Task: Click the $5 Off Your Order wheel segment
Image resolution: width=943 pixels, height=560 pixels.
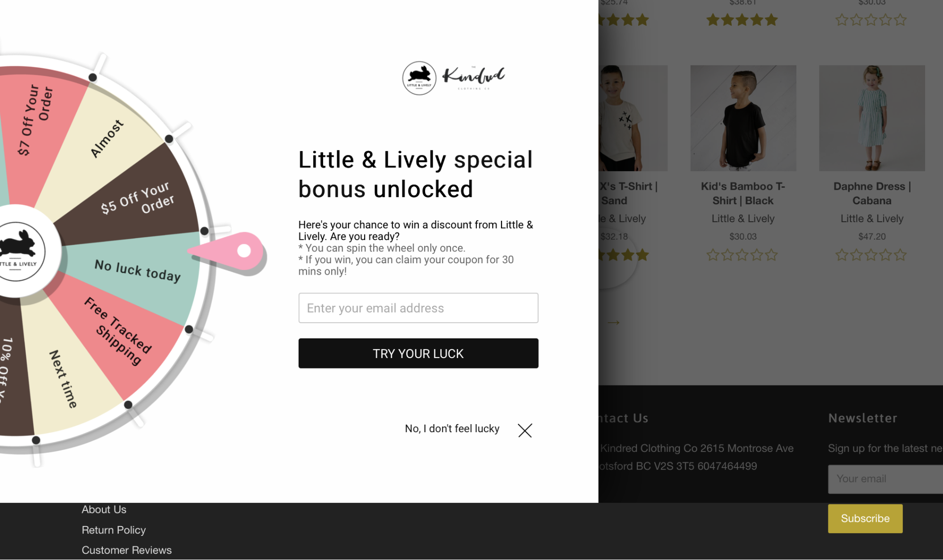Action: pyautogui.click(x=137, y=198)
